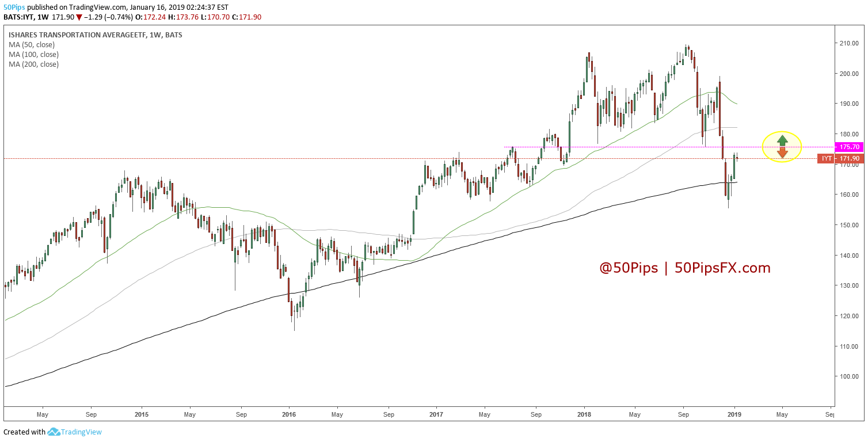
Task: Click the 2016 label on time axis
Action: [289, 414]
